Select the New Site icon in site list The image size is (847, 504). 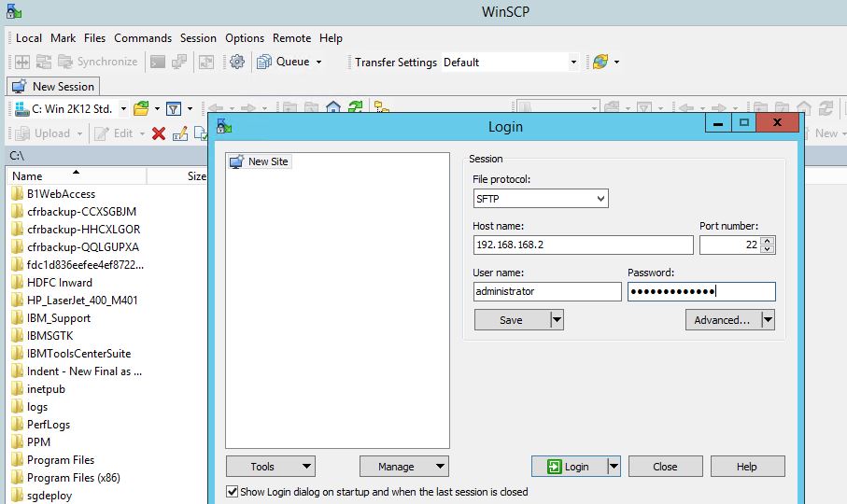tap(236, 161)
